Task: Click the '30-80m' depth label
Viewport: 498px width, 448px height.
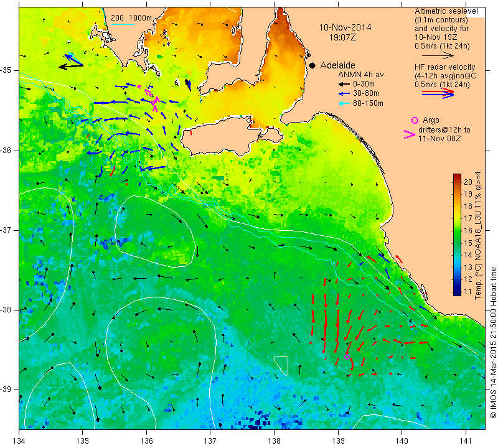Action: [366, 94]
